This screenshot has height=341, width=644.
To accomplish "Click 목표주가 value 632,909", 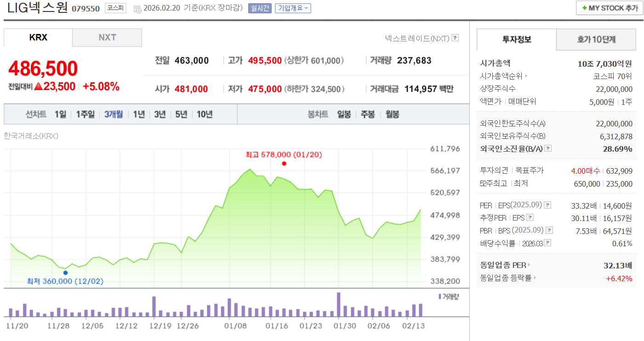I will (619, 171).
